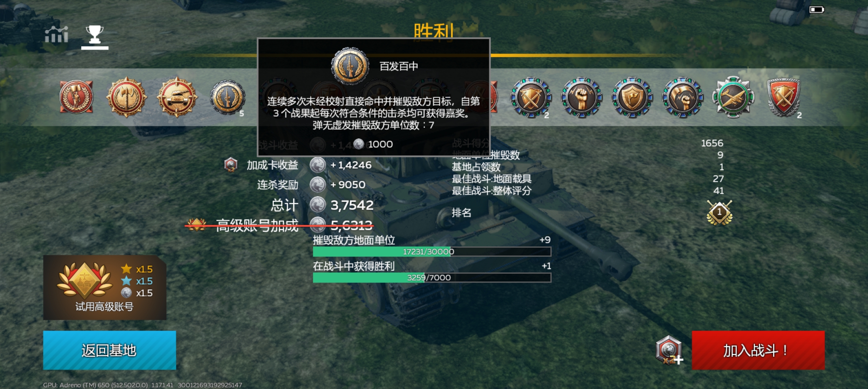Open the 试用高级账号 premium trial panel
This screenshot has height=389, width=868.
pos(105,287)
